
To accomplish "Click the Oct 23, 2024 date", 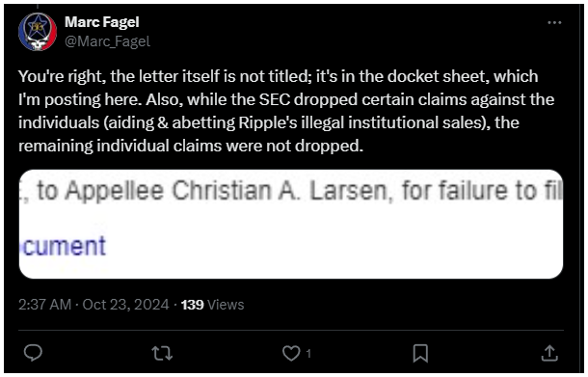I will [125, 305].
